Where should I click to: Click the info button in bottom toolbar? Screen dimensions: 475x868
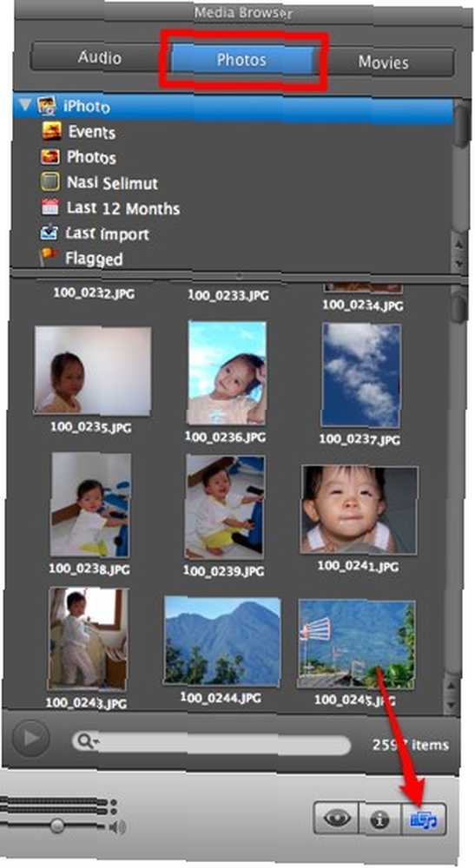(379, 819)
